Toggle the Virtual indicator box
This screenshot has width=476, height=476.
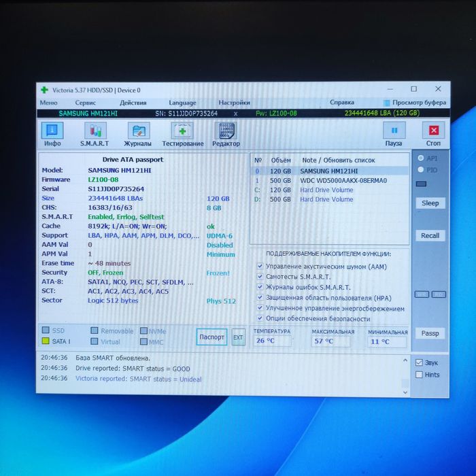point(95,341)
